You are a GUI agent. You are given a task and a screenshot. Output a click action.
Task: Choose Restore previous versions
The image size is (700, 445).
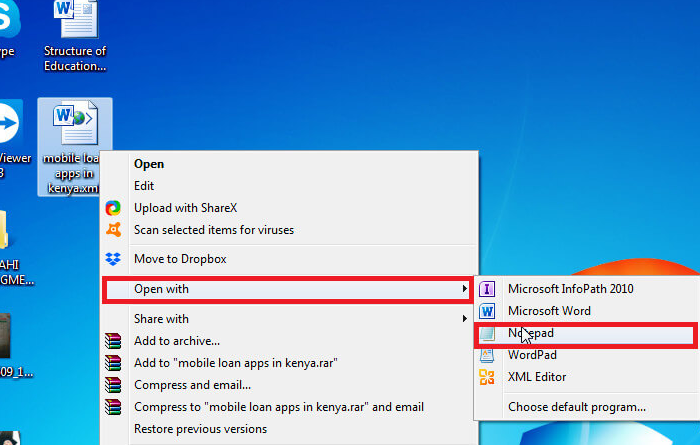pos(200,428)
